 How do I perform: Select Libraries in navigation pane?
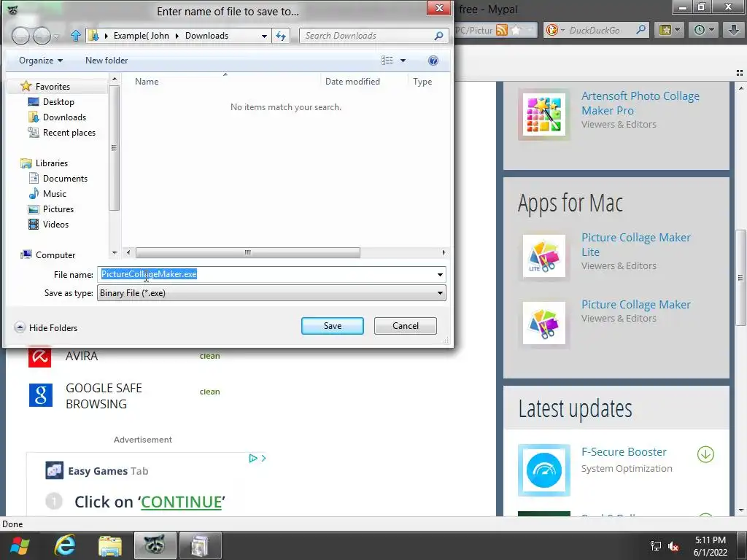point(52,163)
